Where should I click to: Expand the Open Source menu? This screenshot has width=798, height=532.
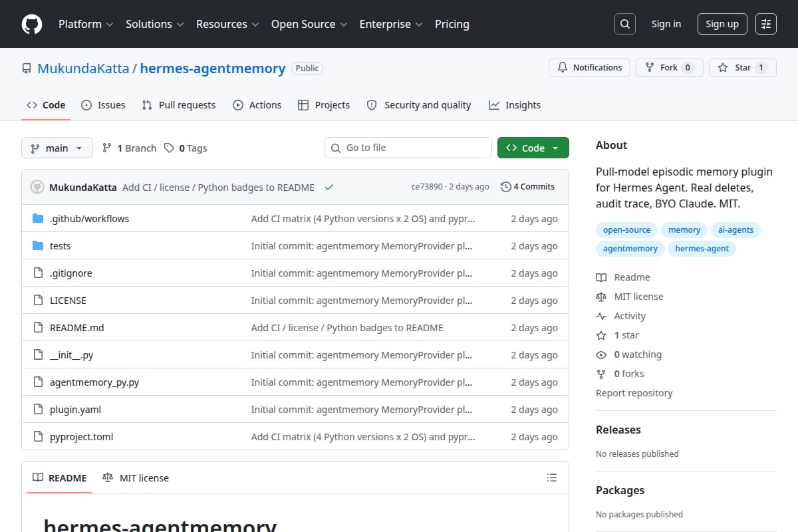pos(309,24)
